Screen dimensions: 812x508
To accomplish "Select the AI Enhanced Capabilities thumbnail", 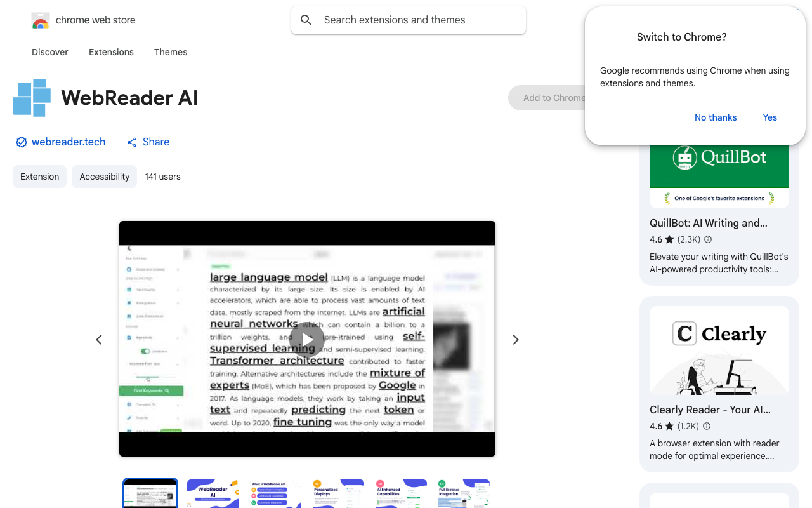I will coord(401,494).
